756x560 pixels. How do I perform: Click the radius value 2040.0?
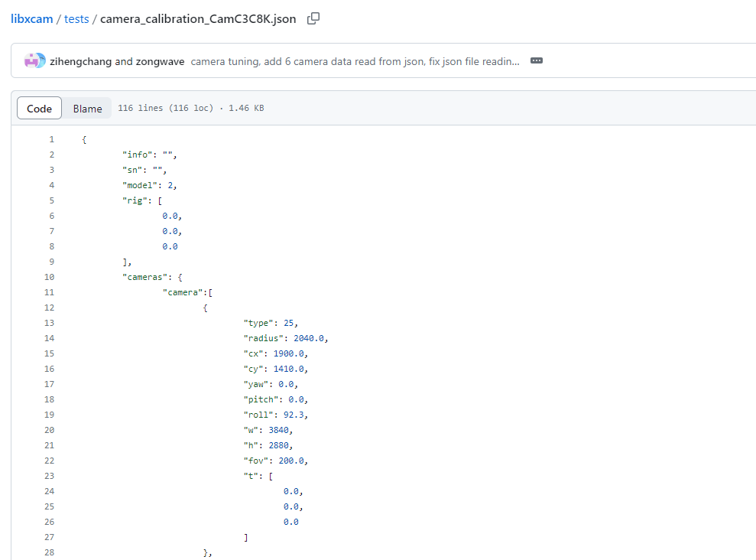(x=309, y=339)
